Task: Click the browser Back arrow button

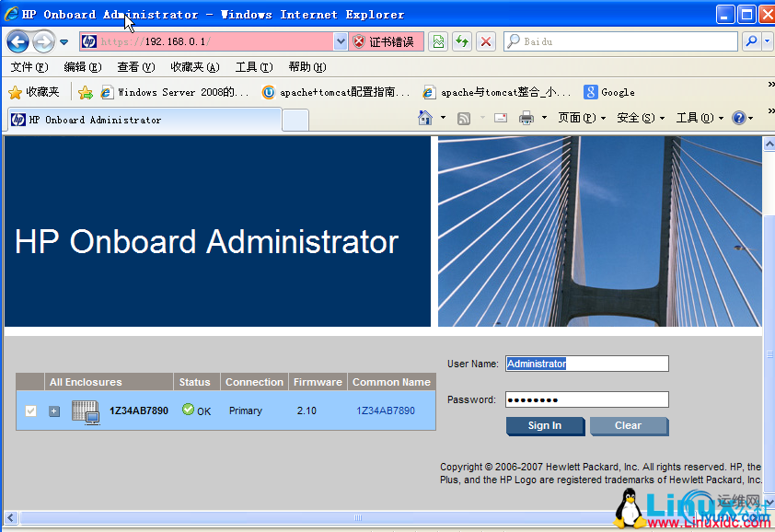Action: tap(18, 42)
